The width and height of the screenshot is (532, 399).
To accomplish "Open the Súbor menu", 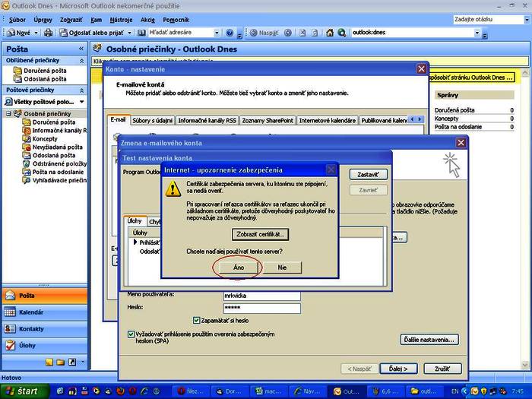I will pos(17,20).
